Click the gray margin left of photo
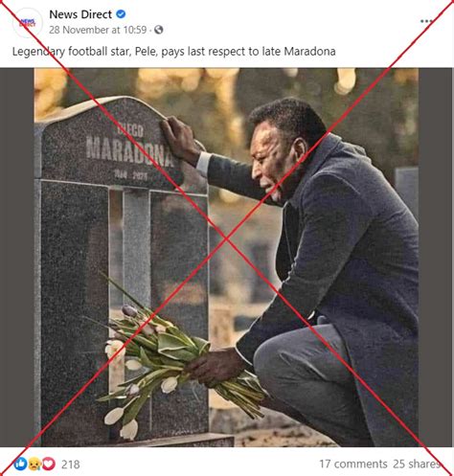Screen dimensions: 454x476 (x=17, y=257)
